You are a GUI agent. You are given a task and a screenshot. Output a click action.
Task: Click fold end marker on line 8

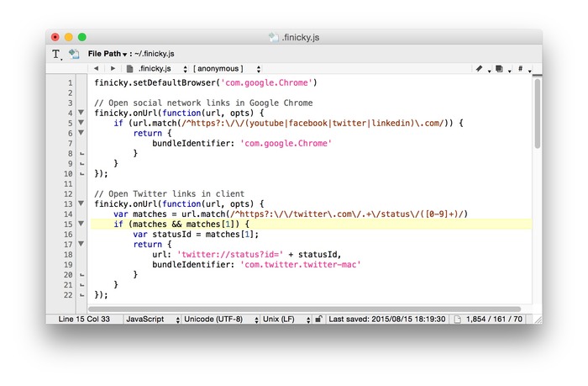click(x=81, y=154)
